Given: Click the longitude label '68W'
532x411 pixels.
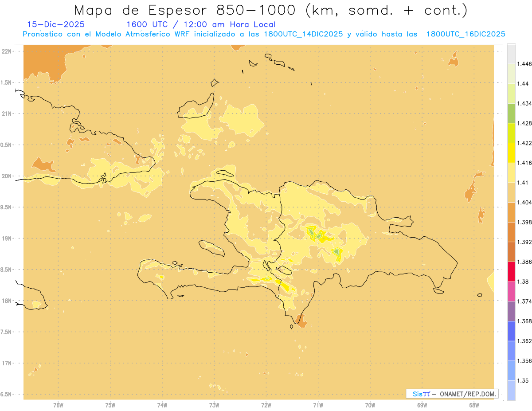Looking at the screenshot, I should click(x=474, y=405).
